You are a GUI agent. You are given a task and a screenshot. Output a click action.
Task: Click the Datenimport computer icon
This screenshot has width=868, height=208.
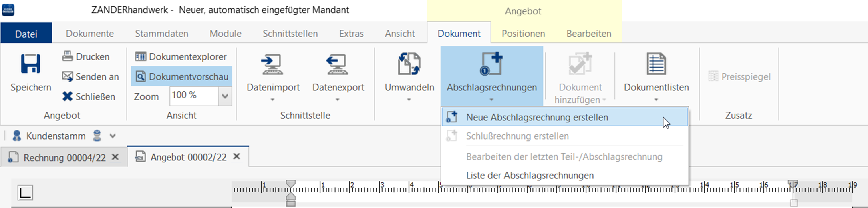coord(272,65)
